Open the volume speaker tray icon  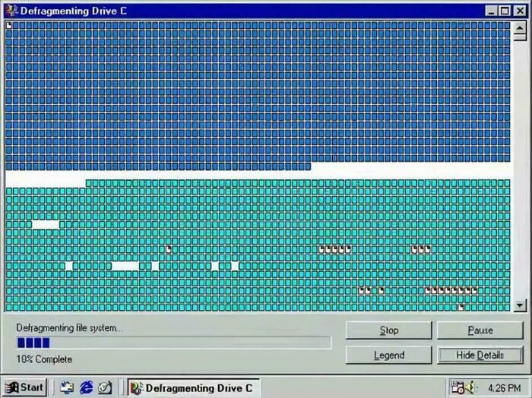pos(471,387)
